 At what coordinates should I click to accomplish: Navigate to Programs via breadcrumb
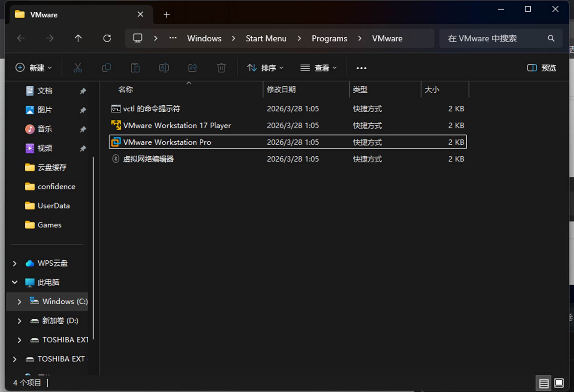(329, 38)
